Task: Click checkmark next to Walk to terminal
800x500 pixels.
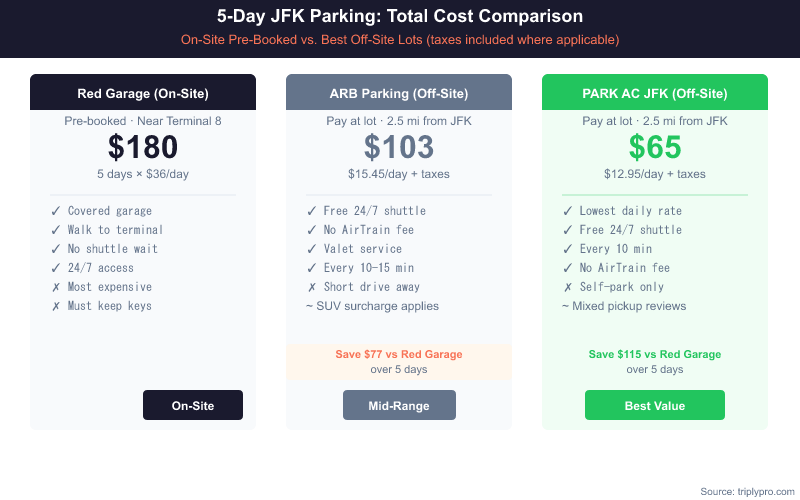Action: pyautogui.click(x=55, y=230)
